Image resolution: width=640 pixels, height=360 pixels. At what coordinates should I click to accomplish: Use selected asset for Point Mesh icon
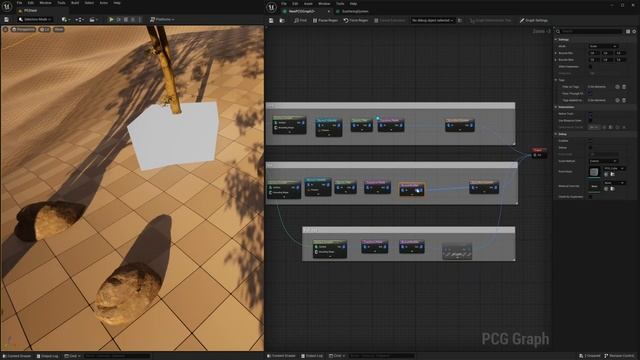tap(606, 174)
